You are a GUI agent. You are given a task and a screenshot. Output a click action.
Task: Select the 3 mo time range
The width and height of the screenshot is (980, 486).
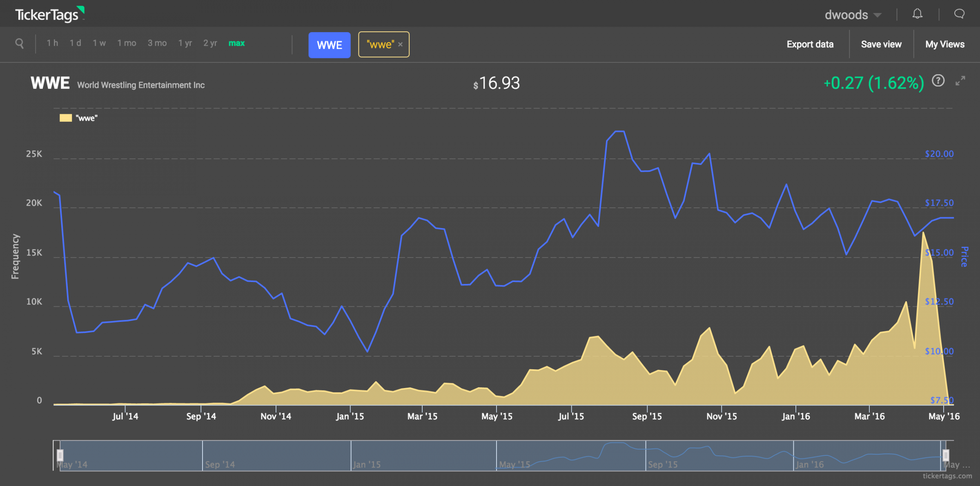pyautogui.click(x=157, y=43)
